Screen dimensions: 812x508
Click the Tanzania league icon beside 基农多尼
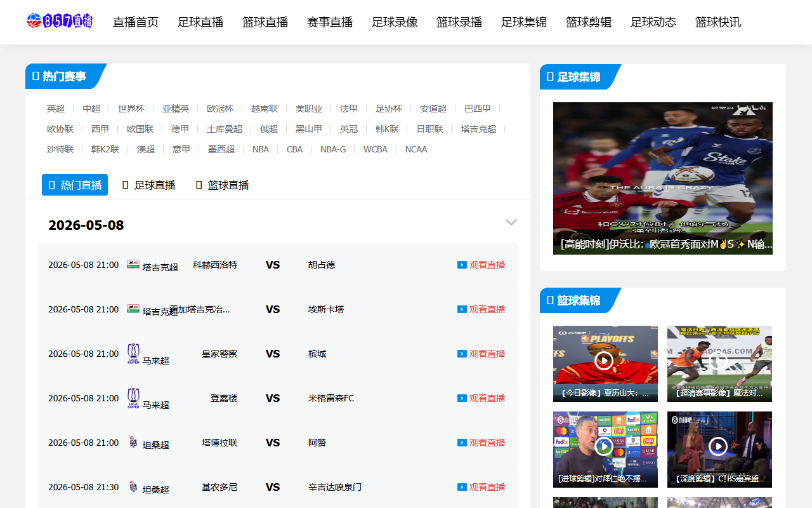point(133,487)
